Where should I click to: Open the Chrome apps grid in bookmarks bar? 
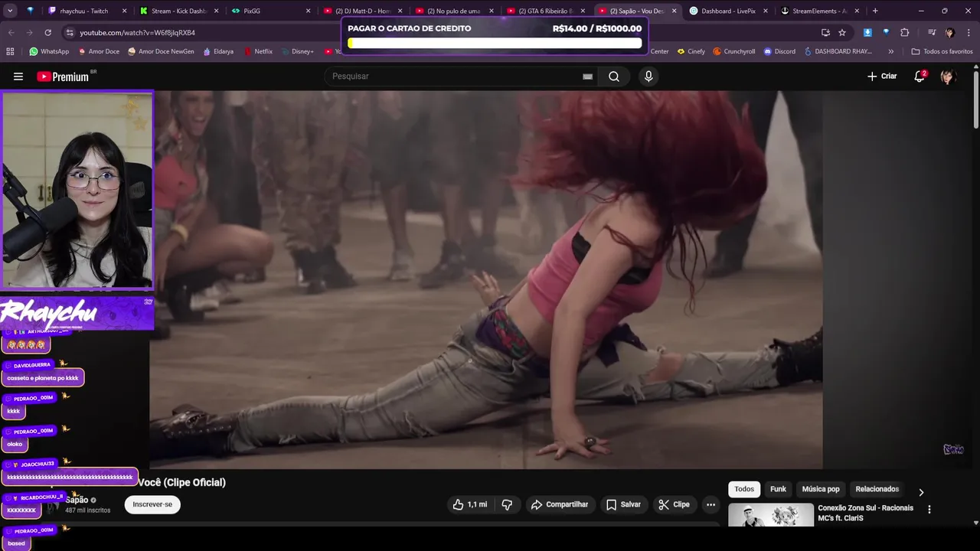coord(10,51)
